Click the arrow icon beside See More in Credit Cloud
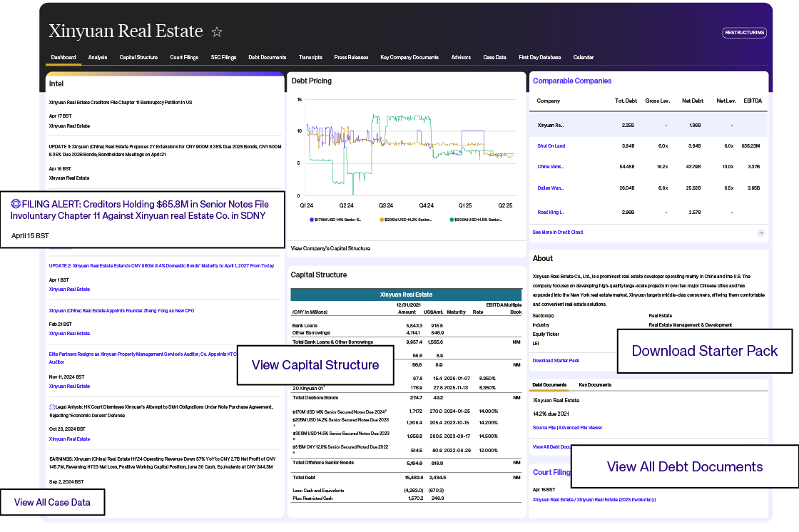This screenshot has height=532, width=799. click(760, 233)
